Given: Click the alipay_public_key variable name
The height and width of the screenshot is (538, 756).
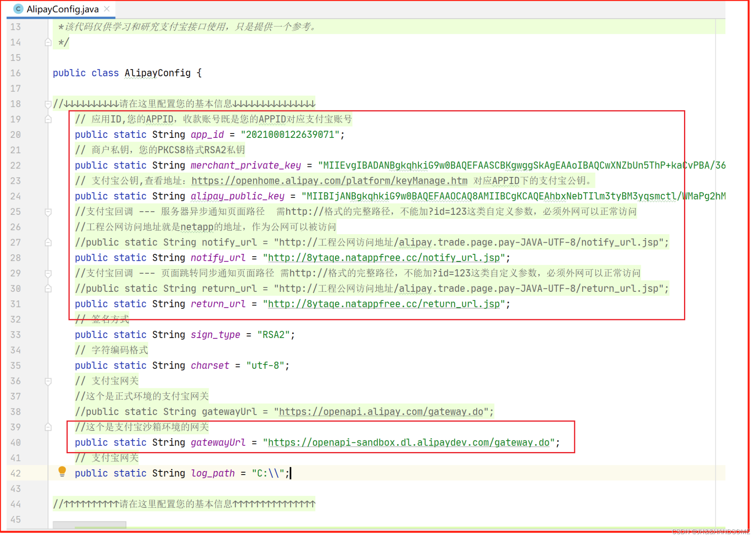Looking at the screenshot, I should pyautogui.click(x=238, y=196).
